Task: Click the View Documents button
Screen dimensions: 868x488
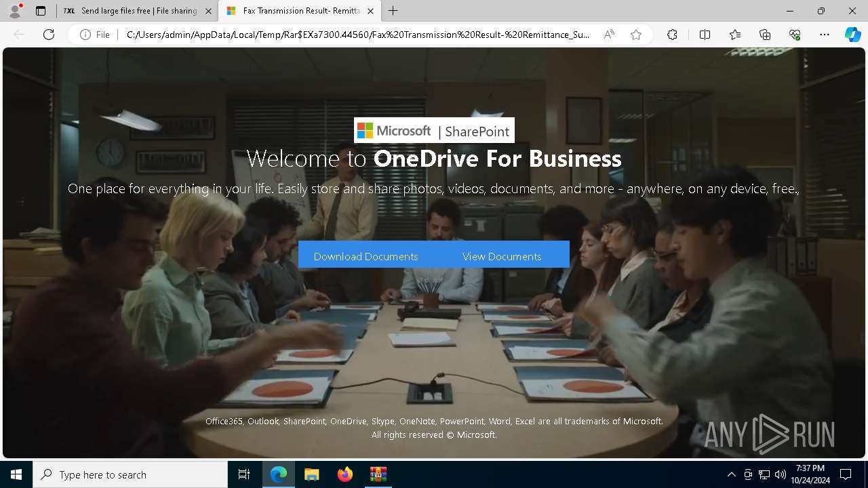Action: click(x=502, y=256)
